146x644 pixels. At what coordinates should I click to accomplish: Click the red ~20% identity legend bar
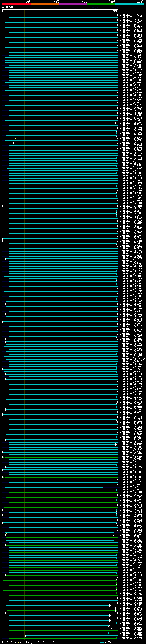coord(16,4)
